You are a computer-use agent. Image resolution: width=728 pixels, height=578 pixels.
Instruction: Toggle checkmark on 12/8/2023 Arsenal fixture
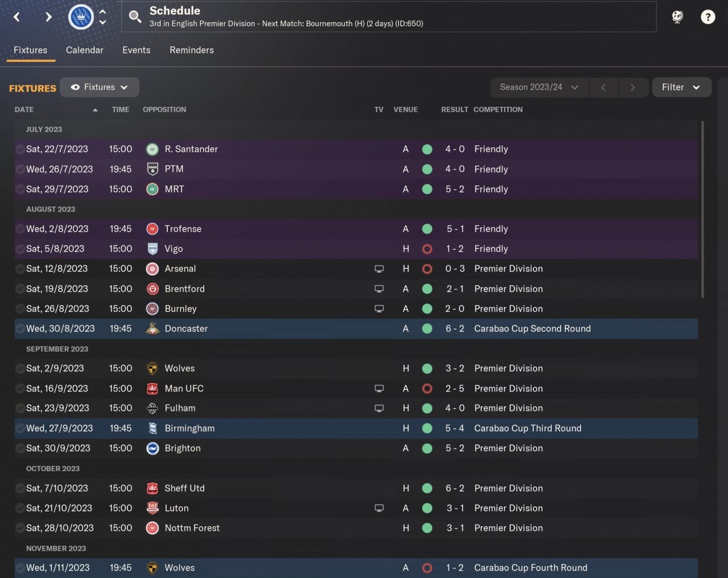(x=20, y=269)
